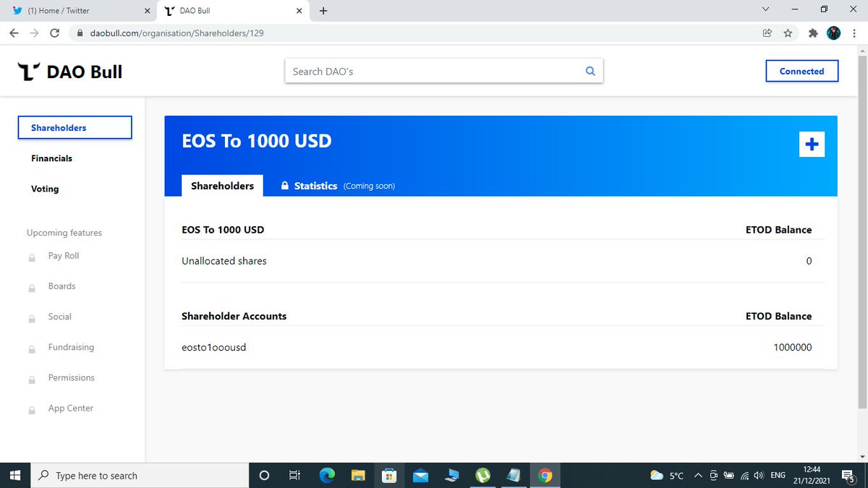Click the Connected button

(x=801, y=71)
